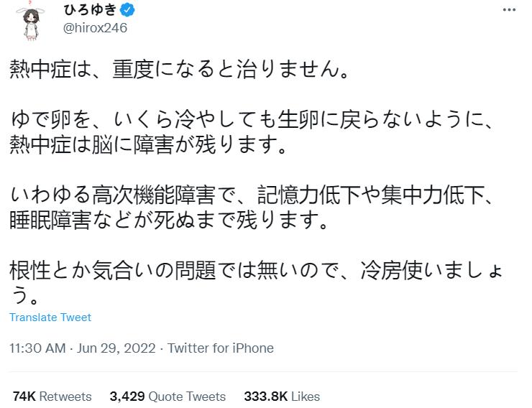This screenshot has height=408, width=532.
Task: Click the line starting ゆで卵を
Action: pos(252,121)
